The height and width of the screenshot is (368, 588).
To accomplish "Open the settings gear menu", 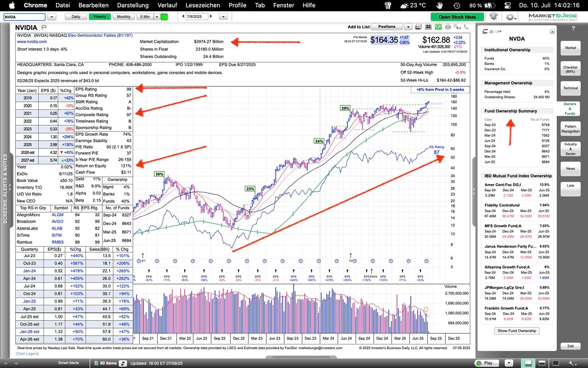I will coord(510,17).
